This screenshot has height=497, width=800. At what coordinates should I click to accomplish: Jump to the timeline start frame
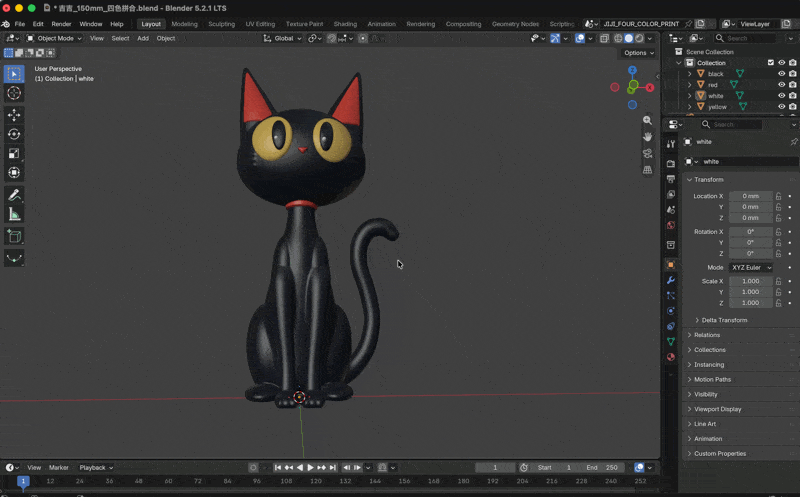coord(278,467)
